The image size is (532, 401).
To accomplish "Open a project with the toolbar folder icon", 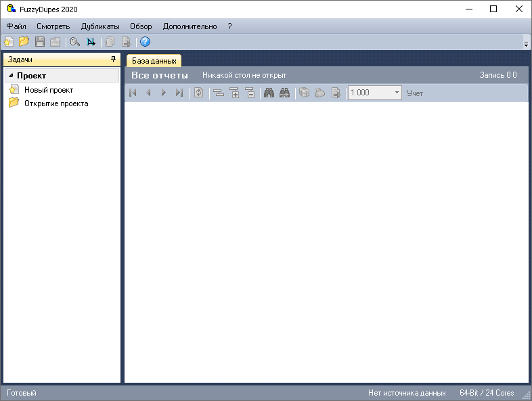I will [24, 42].
